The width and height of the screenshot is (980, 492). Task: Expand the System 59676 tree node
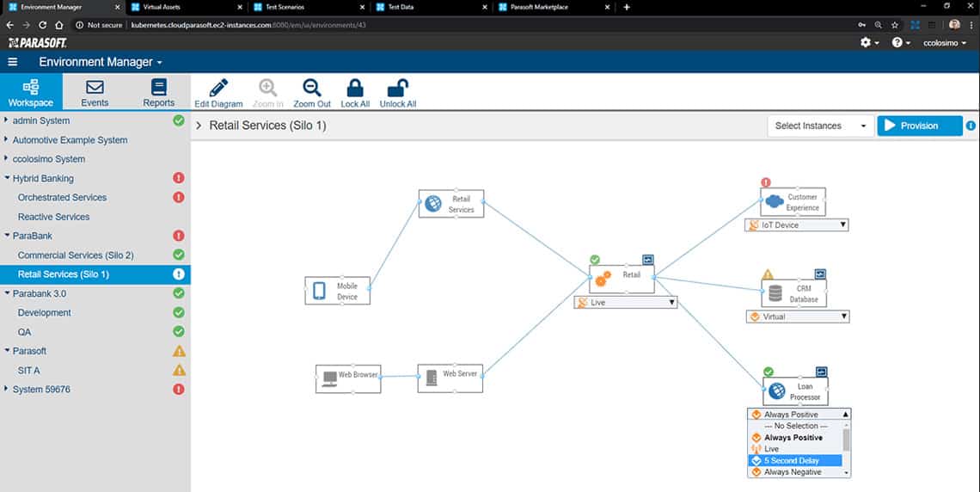point(7,389)
